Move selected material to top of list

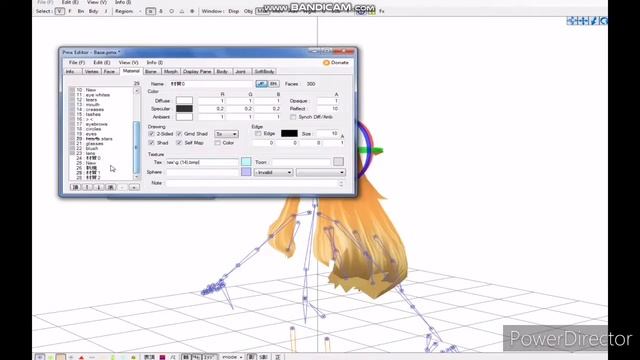(x=75, y=187)
